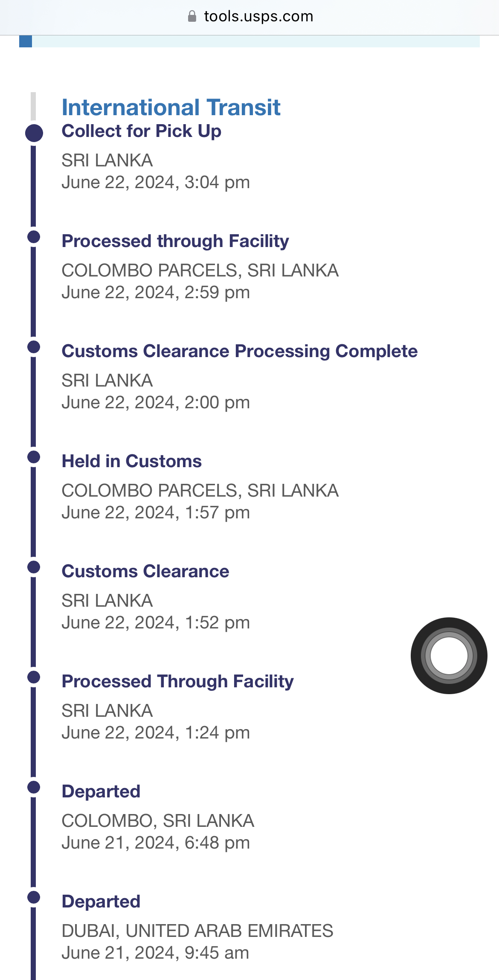
Task: Select the Customs Clearance Processing Complete dot
Action: (x=34, y=347)
